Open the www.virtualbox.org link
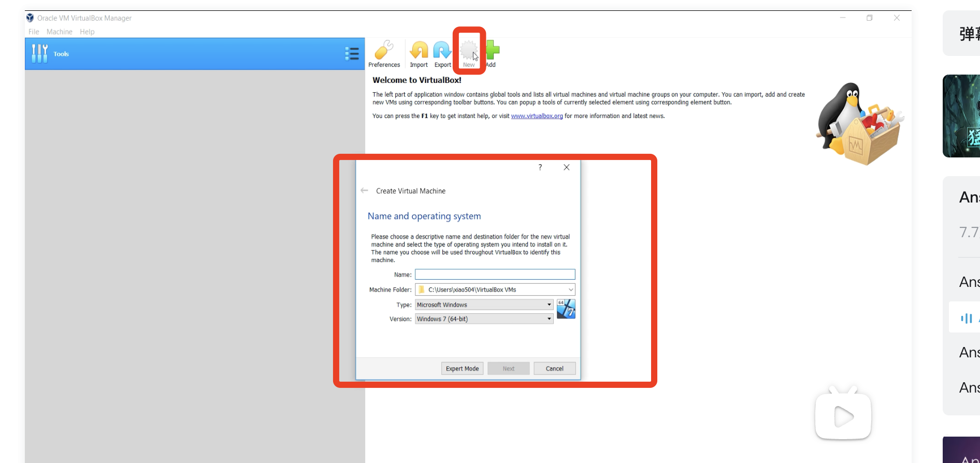 pos(537,116)
